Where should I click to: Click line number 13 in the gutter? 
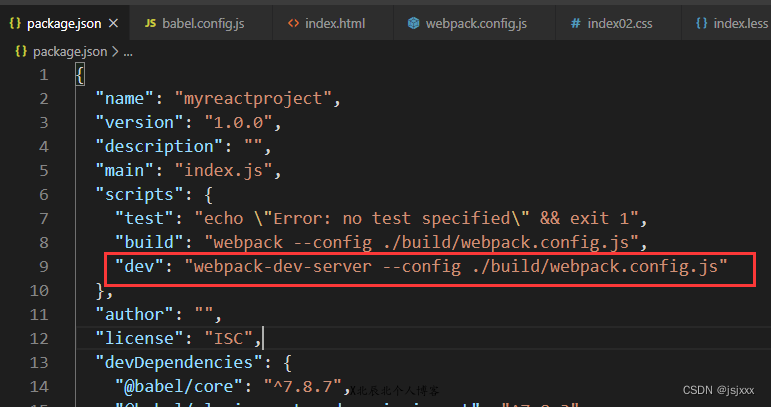39,363
